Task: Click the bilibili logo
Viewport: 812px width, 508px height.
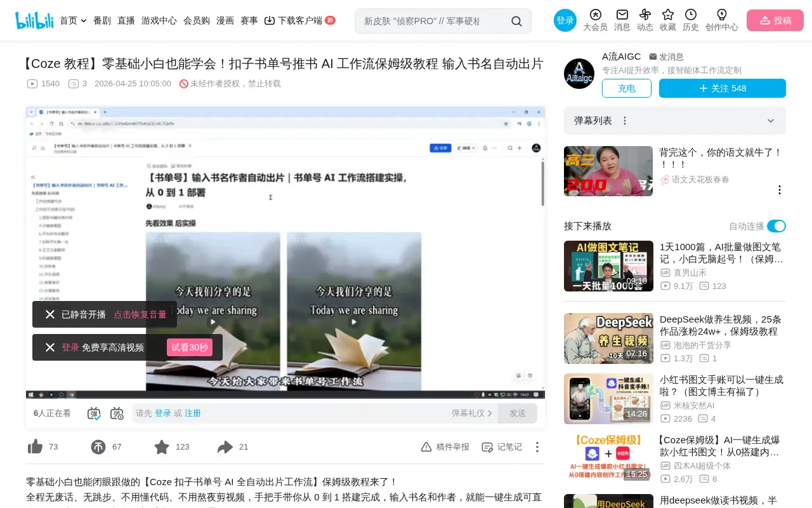Action: [34, 20]
